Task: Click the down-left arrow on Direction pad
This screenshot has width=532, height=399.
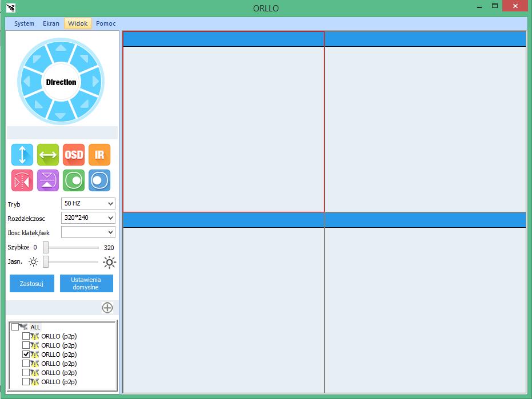Action: pos(38,104)
